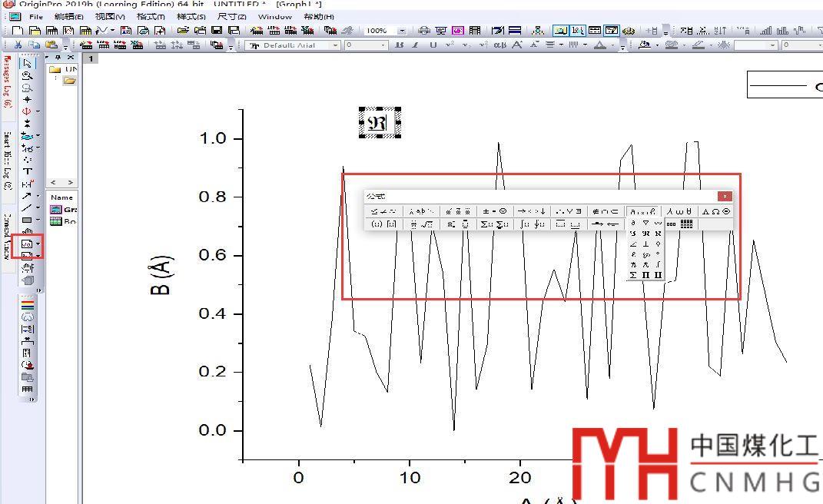Close the 公式 equation toolbar
This screenshot has width=823, height=504.
click(725, 196)
